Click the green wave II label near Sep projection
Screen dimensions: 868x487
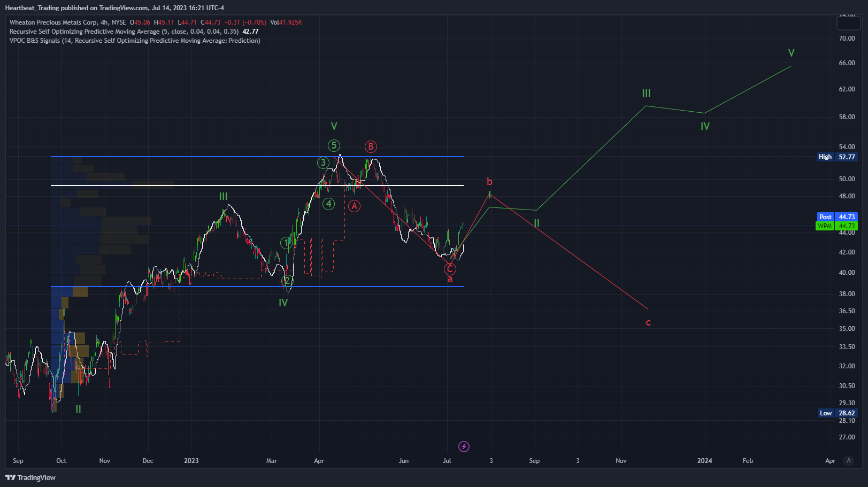click(536, 223)
